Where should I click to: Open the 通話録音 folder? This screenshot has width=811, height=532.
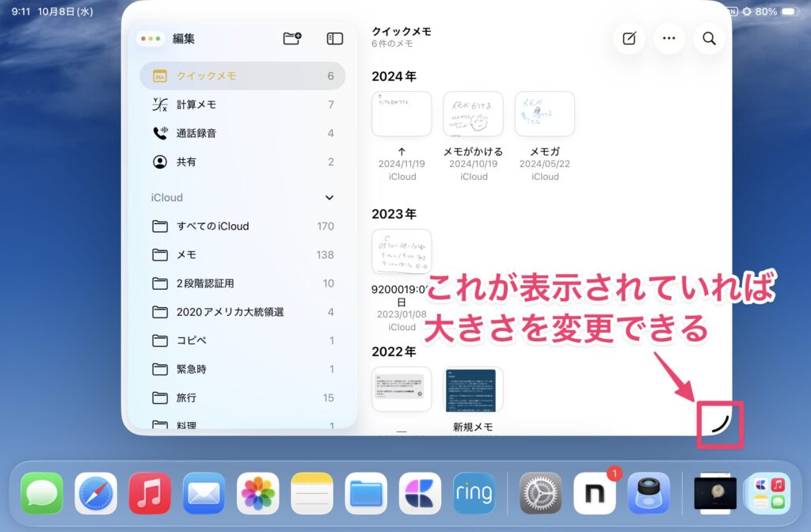pyautogui.click(x=242, y=133)
